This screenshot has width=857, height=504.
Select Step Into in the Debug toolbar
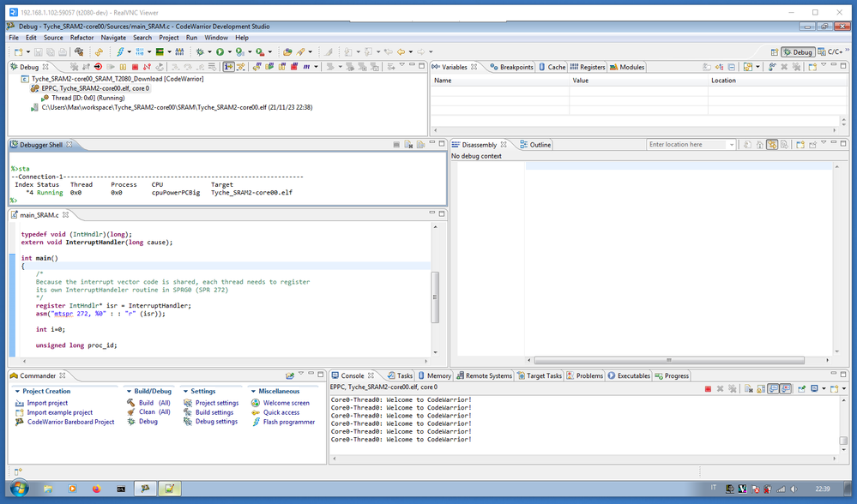coord(175,67)
